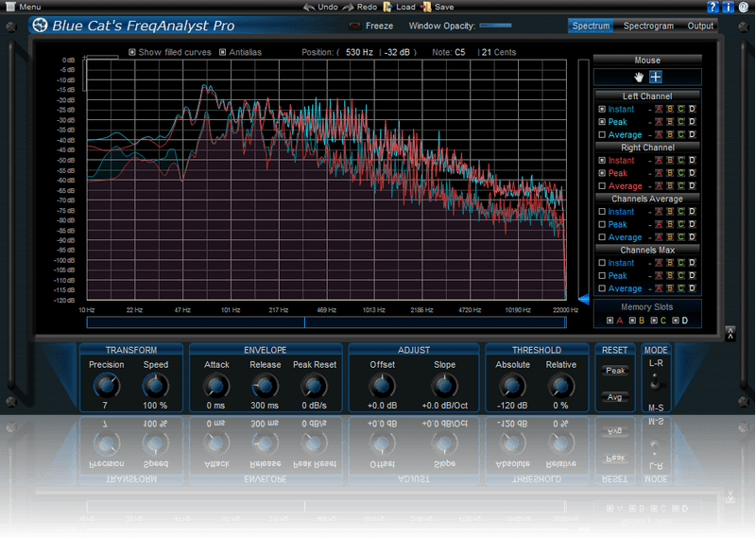Save preset using Save icon

point(426,7)
